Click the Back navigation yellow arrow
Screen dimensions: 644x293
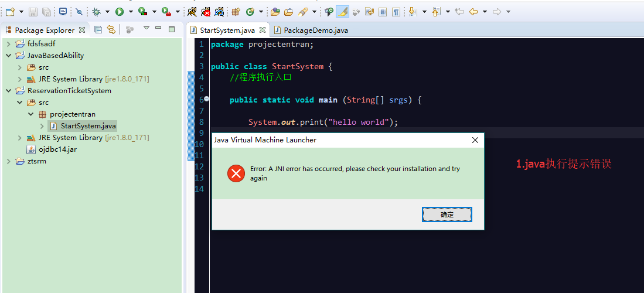click(x=473, y=12)
